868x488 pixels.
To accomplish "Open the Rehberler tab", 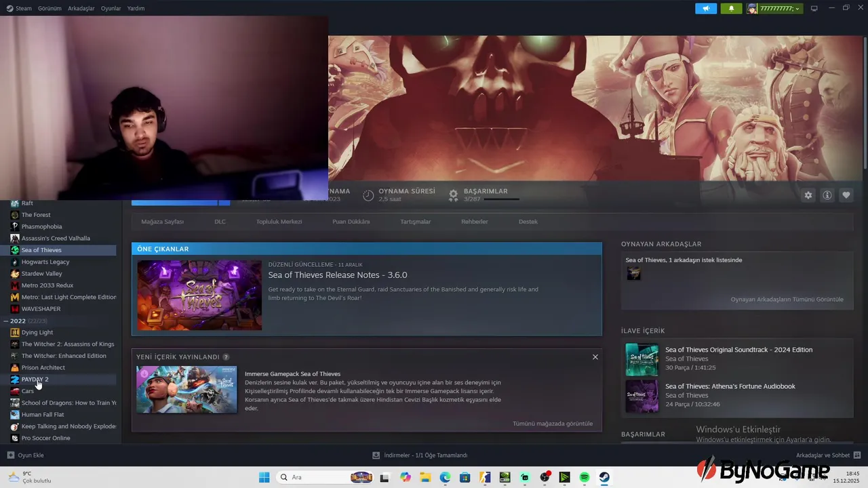I will (x=475, y=222).
